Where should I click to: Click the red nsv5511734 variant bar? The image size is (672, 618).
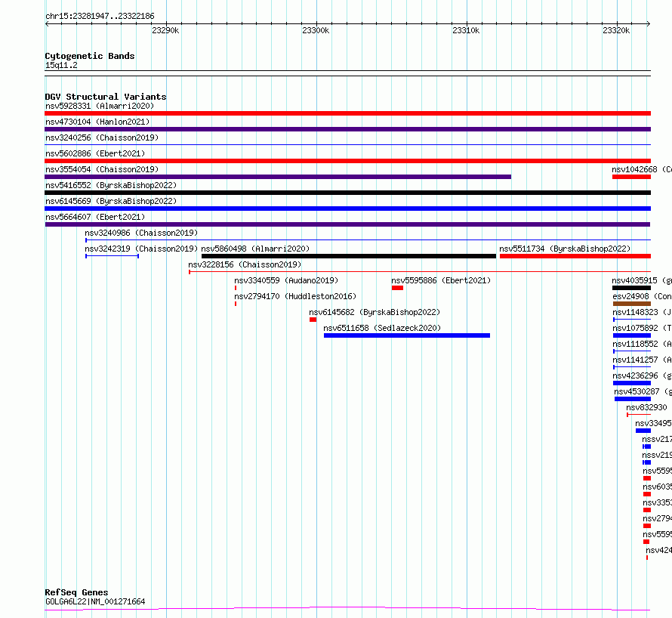pyautogui.click(x=575, y=256)
